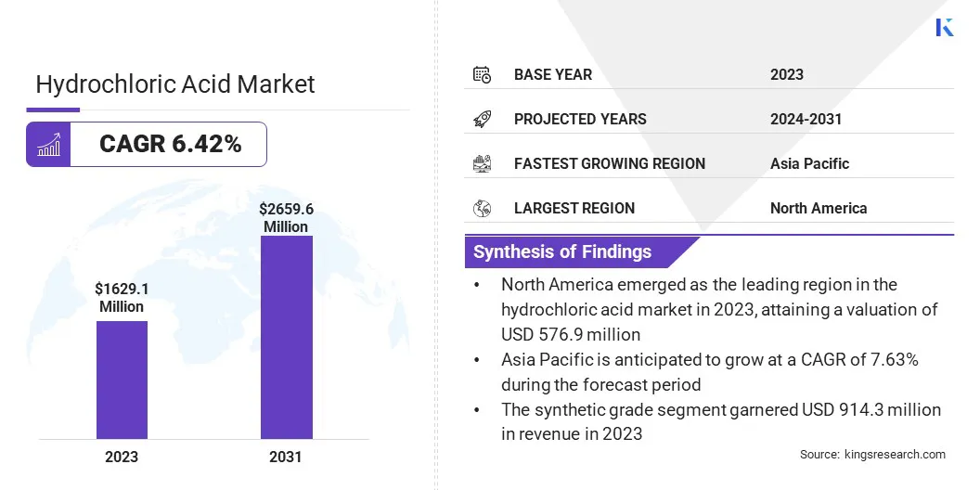Viewport: 980px width, 490px height.
Task: Click the Synthesis of Findings header
Action: coord(562,251)
